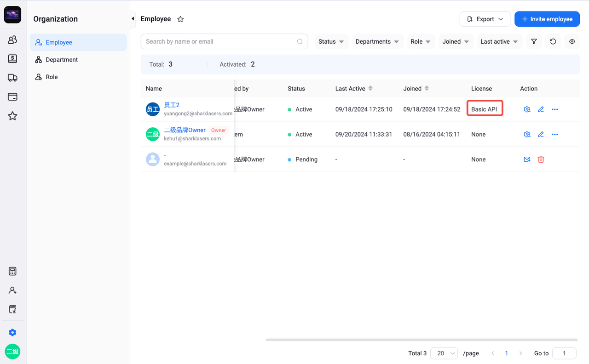The width and height of the screenshot is (589, 364).
Task: Open permission settings icon for 二级品牌Owner
Action: pos(527,134)
